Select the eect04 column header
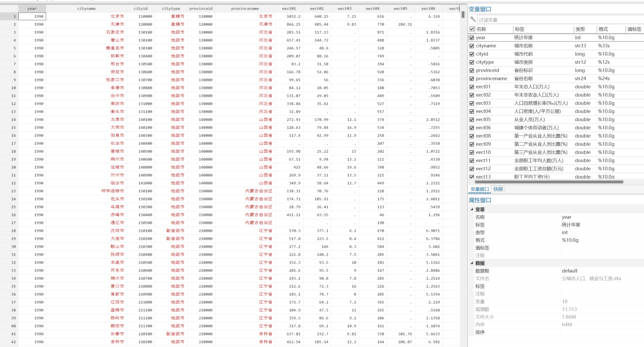The image size is (644, 347). (x=372, y=8)
